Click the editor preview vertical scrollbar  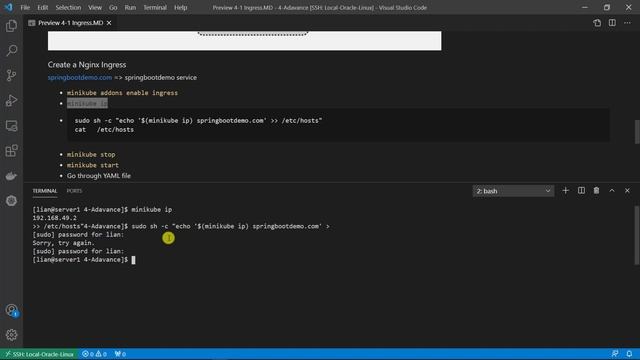[x=637, y=132]
